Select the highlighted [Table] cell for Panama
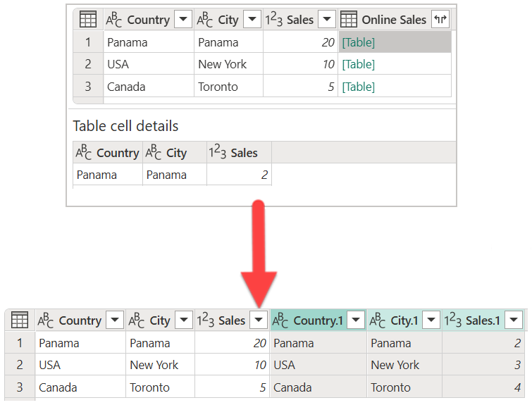532x405 pixels. (x=395, y=42)
